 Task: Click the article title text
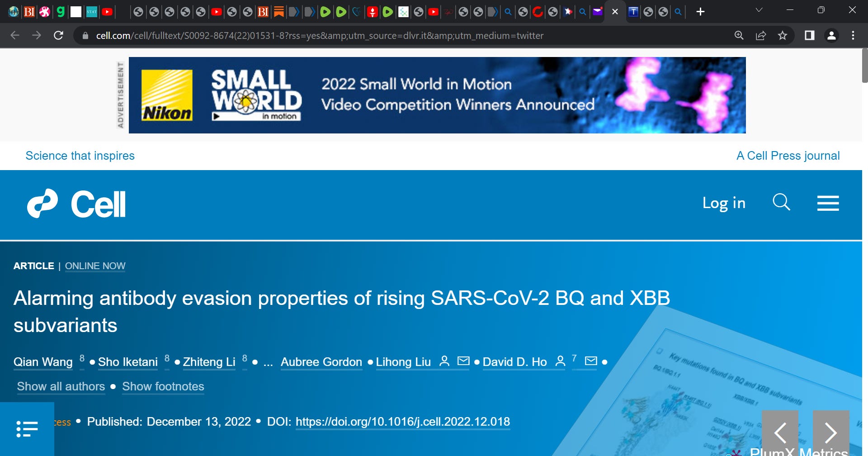[x=341, y=312]
